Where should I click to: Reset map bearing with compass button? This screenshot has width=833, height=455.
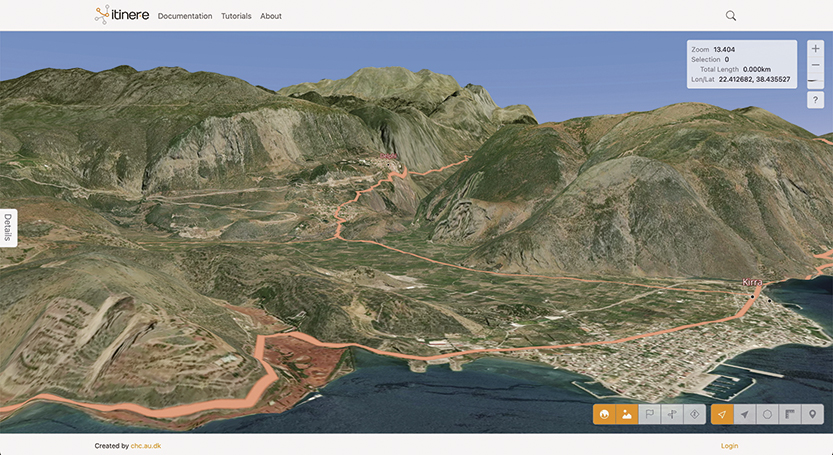tap(815, 82)
